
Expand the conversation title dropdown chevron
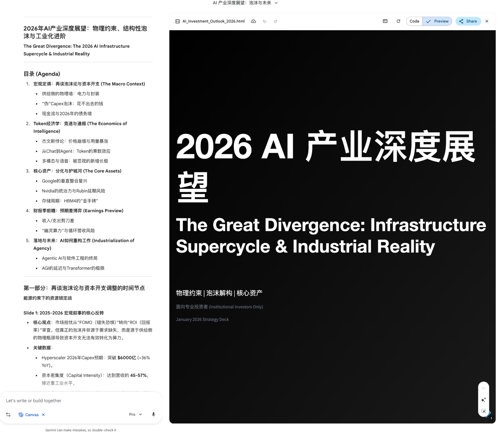click(x=276, y=3)
